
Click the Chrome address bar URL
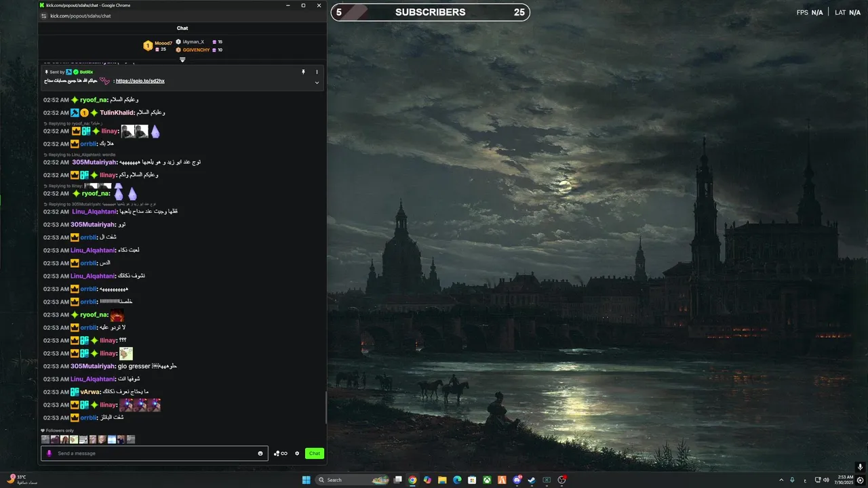tap(80, 16)
